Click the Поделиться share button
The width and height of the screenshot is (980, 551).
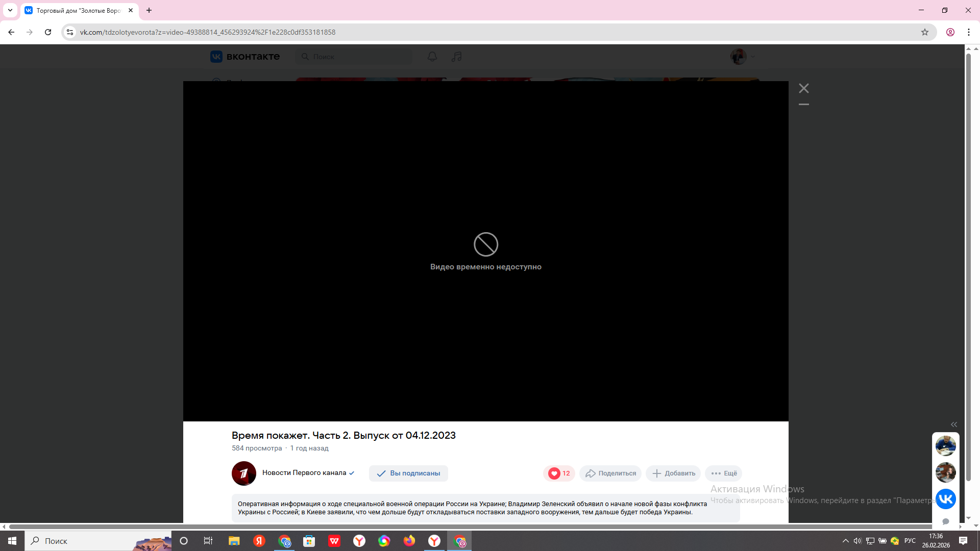610,473
